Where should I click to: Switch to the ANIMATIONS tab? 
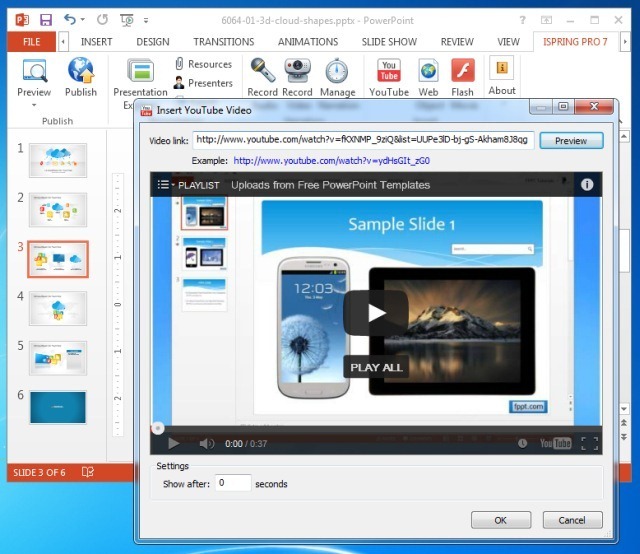pyautogui.click(x=308, y=42)
